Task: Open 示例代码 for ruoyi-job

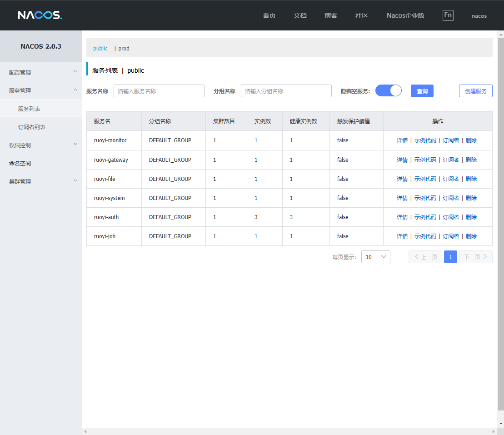Action: 425,236
